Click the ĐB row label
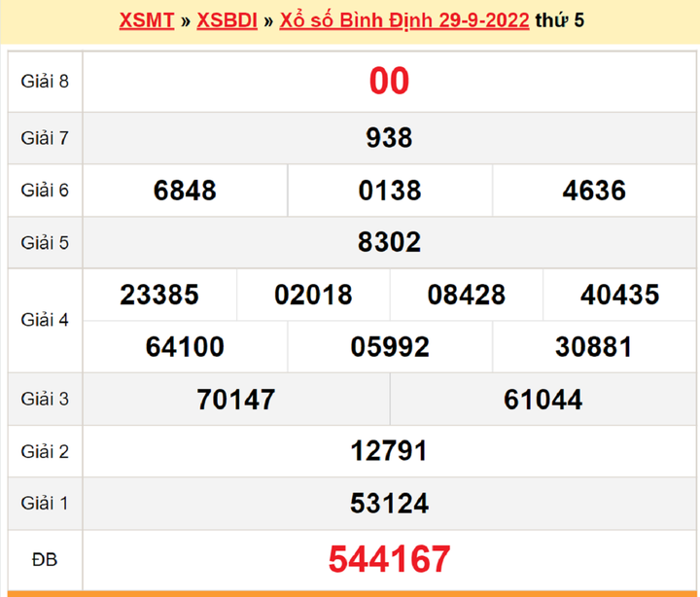The width and height of the screenshot is (700, 597). point(45,559)
